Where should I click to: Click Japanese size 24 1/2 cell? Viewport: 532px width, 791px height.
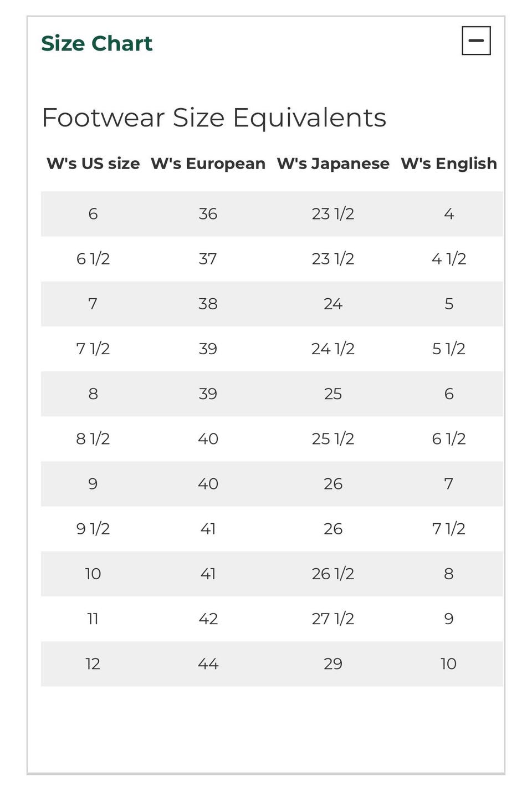click(x=333, y=349)
